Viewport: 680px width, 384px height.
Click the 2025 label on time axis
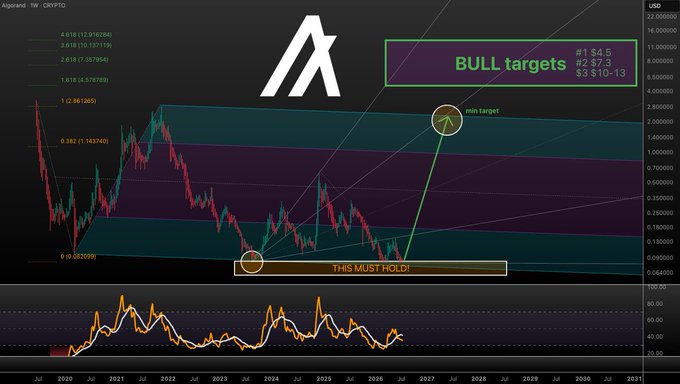(x=324, y=379)
